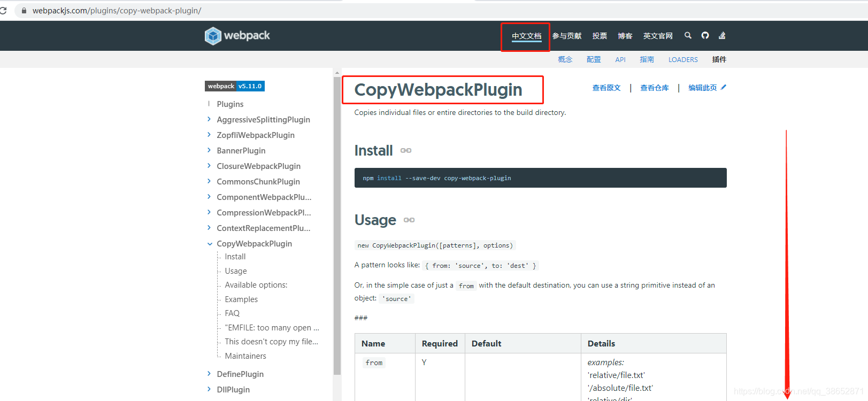Open Plugins sidebar link

click(230, 104)
